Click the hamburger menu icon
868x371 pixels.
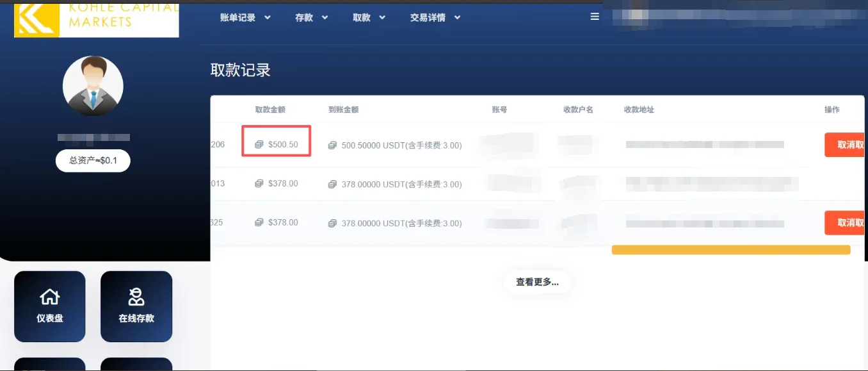click(595, 17)
